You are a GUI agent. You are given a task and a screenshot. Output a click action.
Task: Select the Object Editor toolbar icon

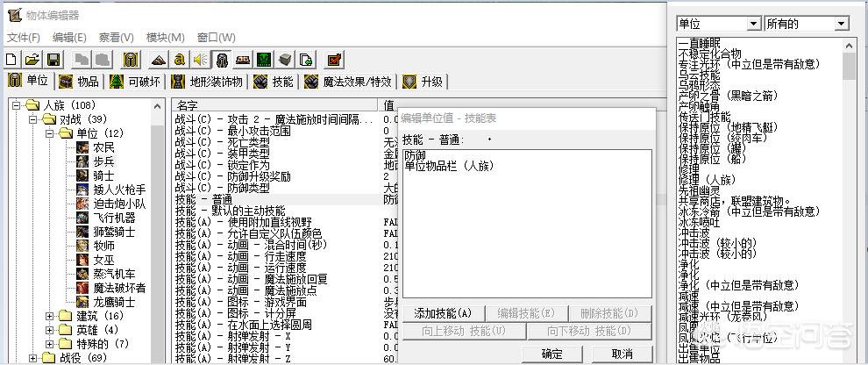click(x=221, y=60)
